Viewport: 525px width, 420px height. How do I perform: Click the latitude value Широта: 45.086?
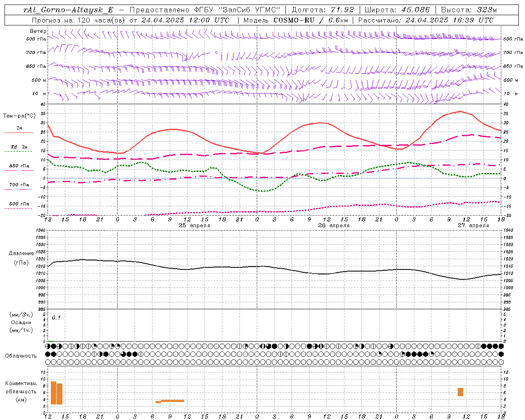click(397, 10)
